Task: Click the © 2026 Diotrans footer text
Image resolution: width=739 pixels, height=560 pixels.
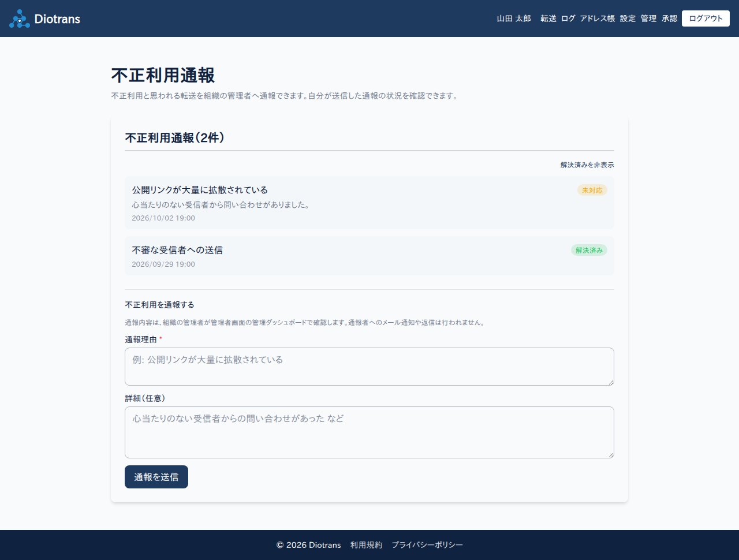Action: 308,545
